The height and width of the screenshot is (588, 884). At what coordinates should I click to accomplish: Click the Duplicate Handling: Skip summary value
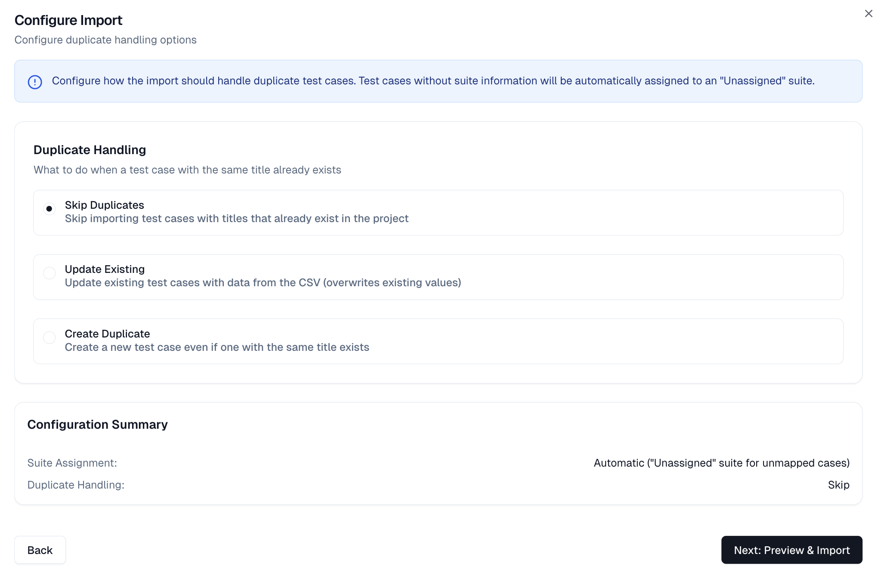(x=838, y=485)
